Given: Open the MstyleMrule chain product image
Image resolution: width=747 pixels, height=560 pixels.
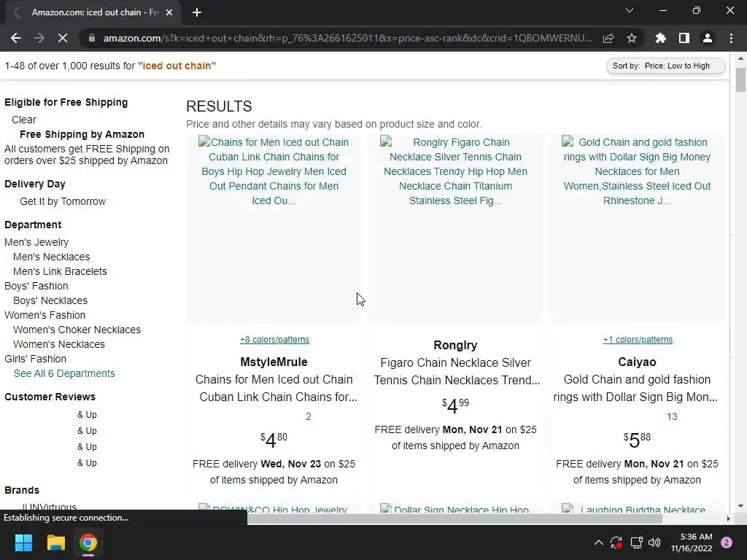Looking at the screenshot, I should (274, 228).
